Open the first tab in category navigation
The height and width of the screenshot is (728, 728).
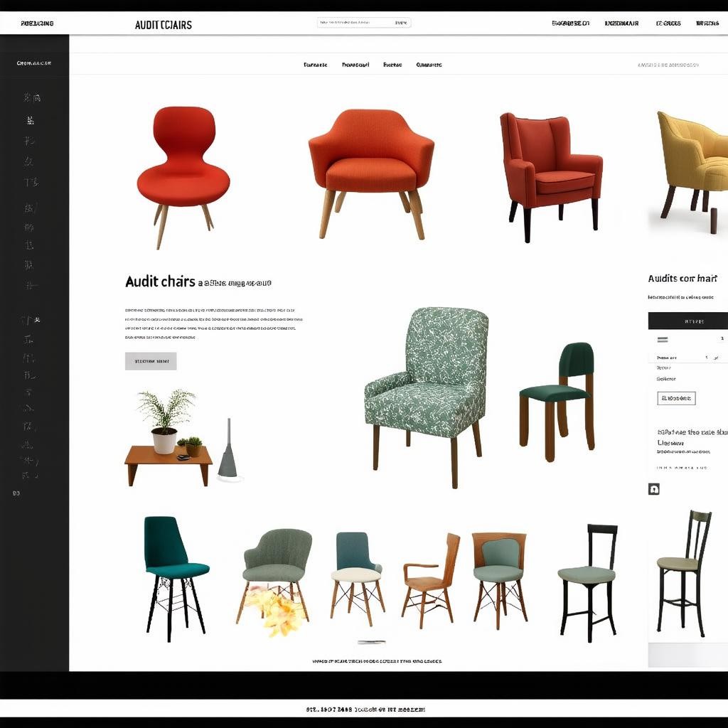click(315, 65)
